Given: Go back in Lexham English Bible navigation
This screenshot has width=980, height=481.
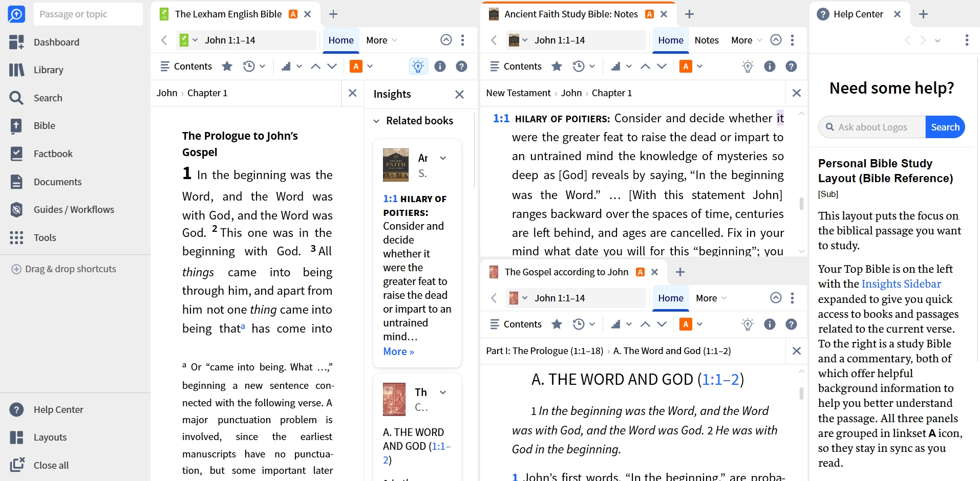Looking at the screenshot, I should coord(164,40).
